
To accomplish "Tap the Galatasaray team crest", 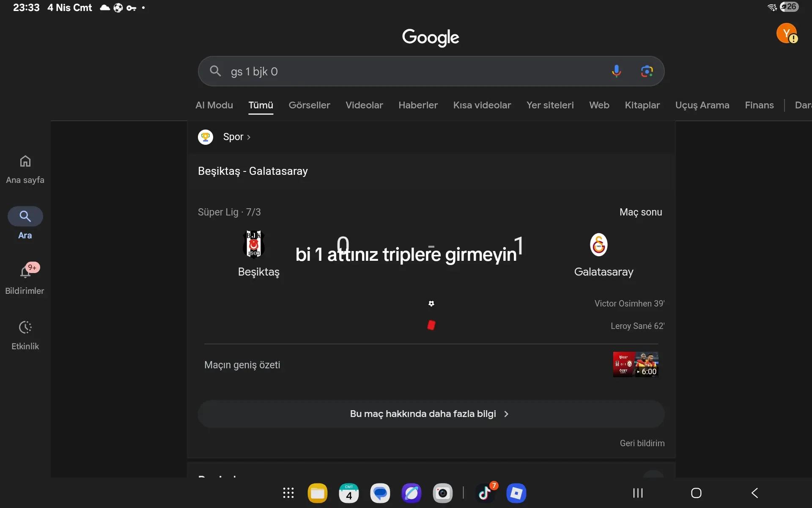I will 599,244.
